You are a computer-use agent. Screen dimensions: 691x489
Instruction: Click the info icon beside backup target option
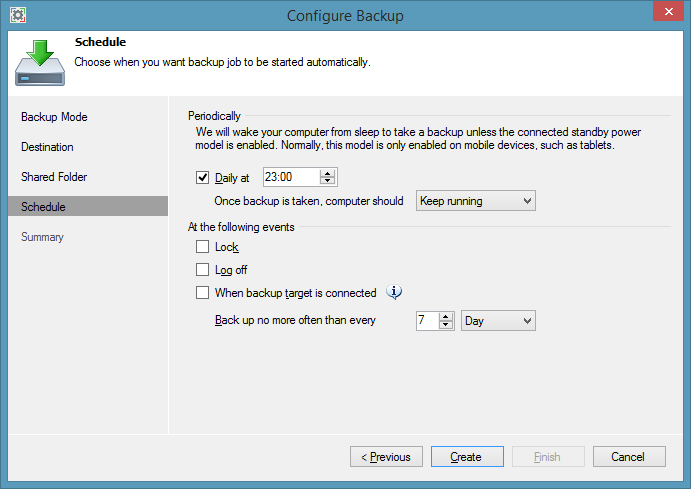point(394,293)
